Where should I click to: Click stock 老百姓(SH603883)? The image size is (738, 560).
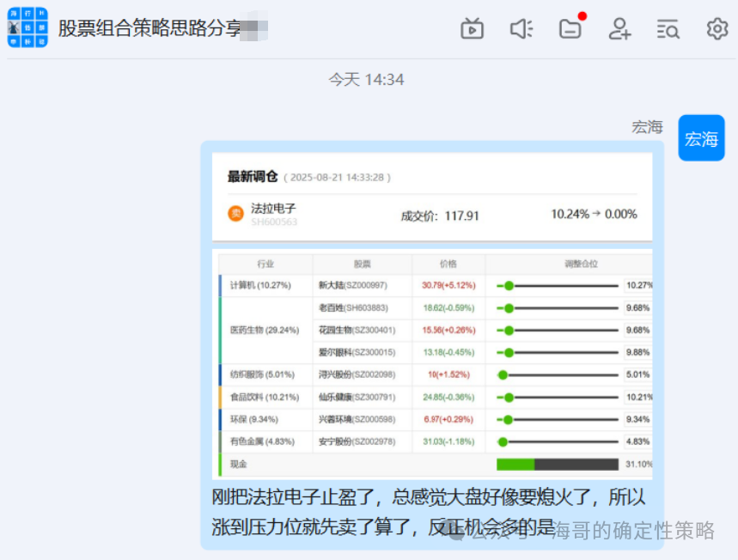click(353, 307)
